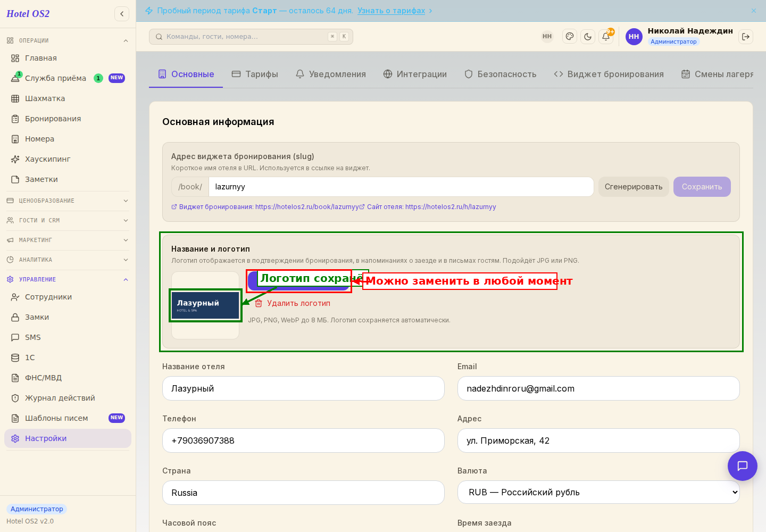Click the logout icon
This screenshot has width=766, height=532.
[746, 37]
